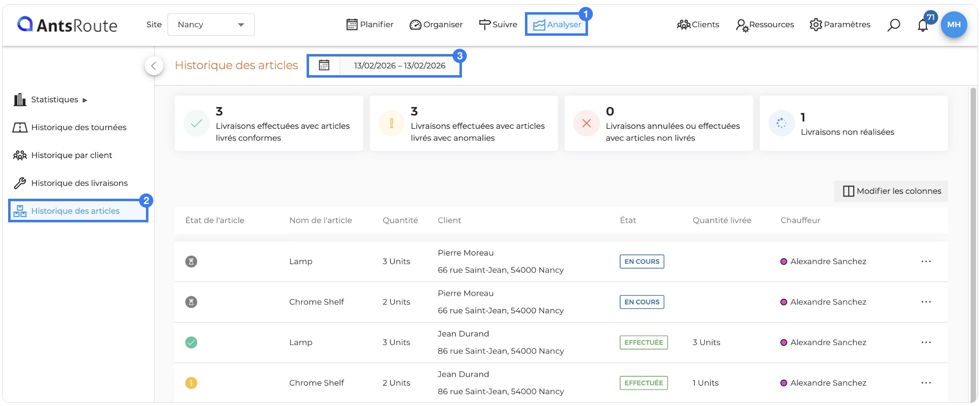
Task: Open the Organiser menu
Action: (x=436, y=25)
